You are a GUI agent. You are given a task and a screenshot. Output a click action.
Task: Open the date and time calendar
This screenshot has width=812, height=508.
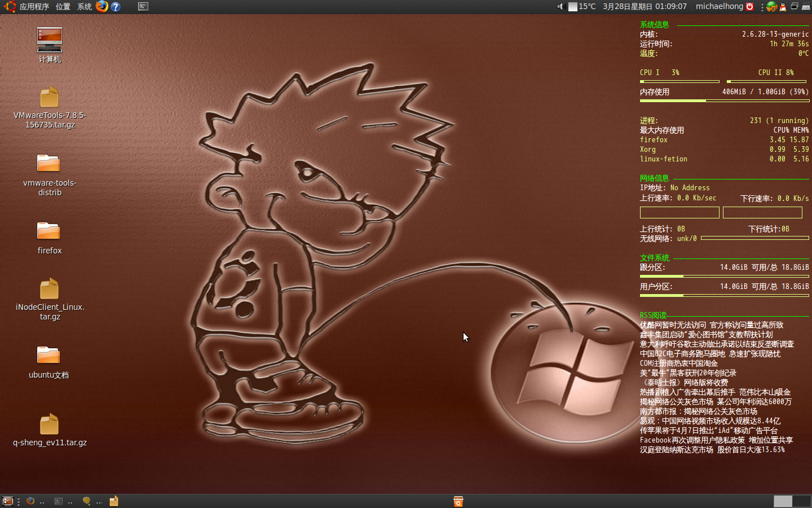point(645,7)
